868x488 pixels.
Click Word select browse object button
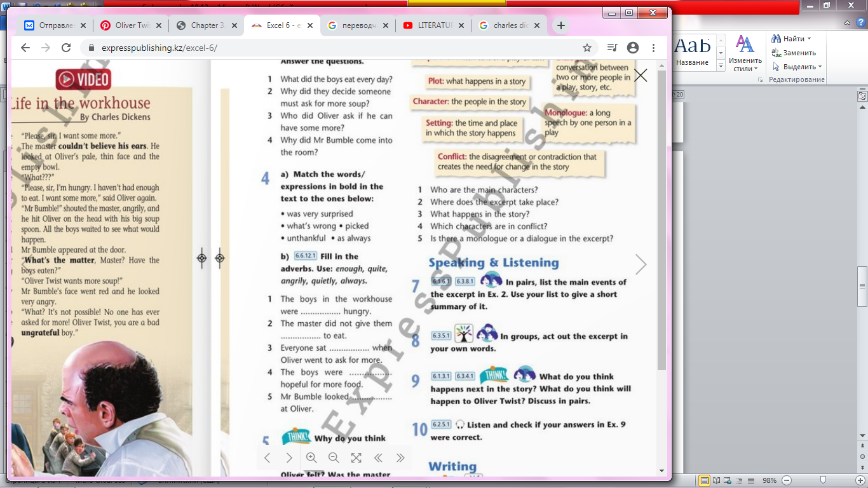coord(862,456)
